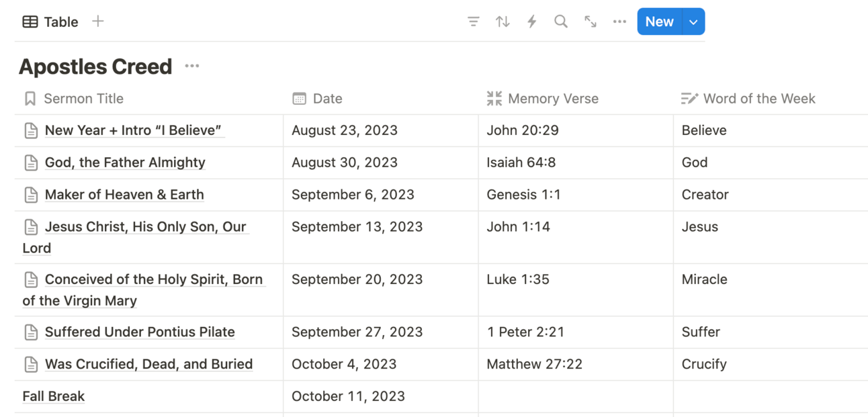868x417 pixels.
Task: Open the God, the Father Almighty page
Action: pos(125,163)
